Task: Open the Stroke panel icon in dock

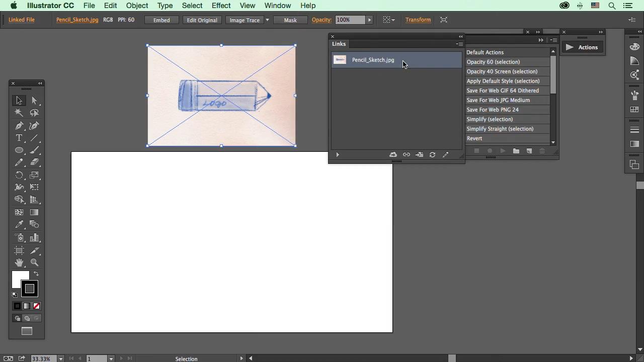Action: [634, 130]
